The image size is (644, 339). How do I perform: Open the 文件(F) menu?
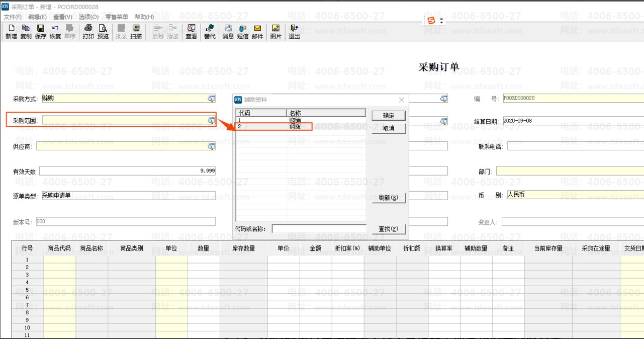(x=13, y=17)
